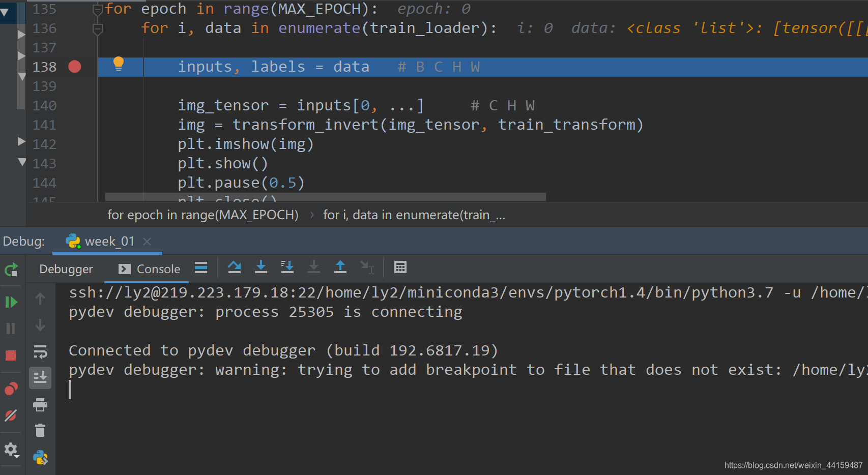
Task: Toggle soft-wrap in console
Action: point(40,351)
